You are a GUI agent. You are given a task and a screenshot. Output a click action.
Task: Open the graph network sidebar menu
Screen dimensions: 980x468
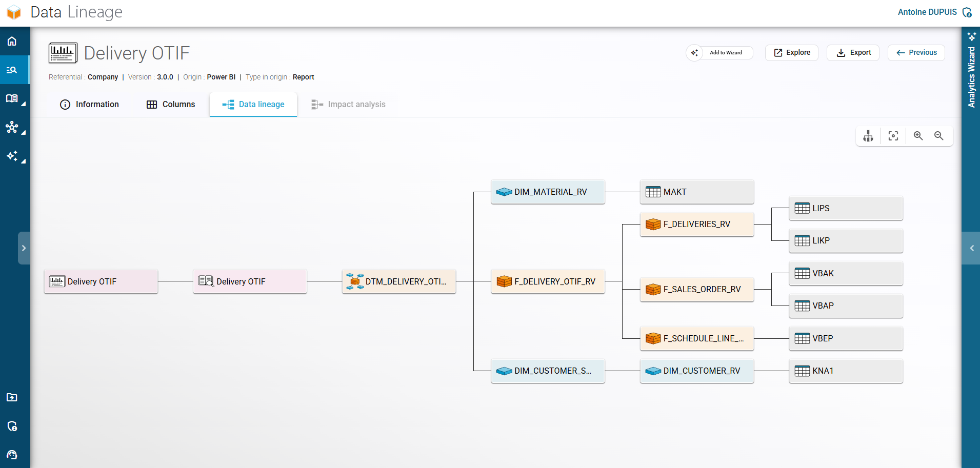(12, 127)
